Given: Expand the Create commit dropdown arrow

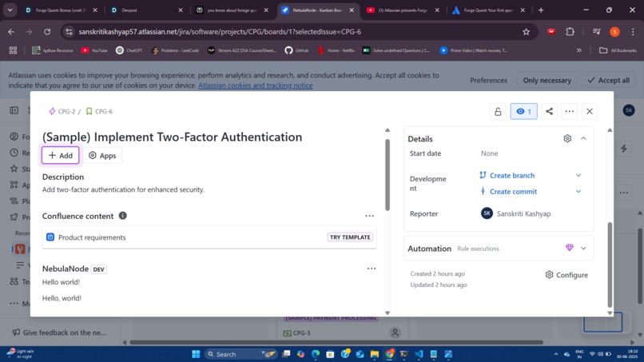Looking at the screenshot, I should 578,192.
